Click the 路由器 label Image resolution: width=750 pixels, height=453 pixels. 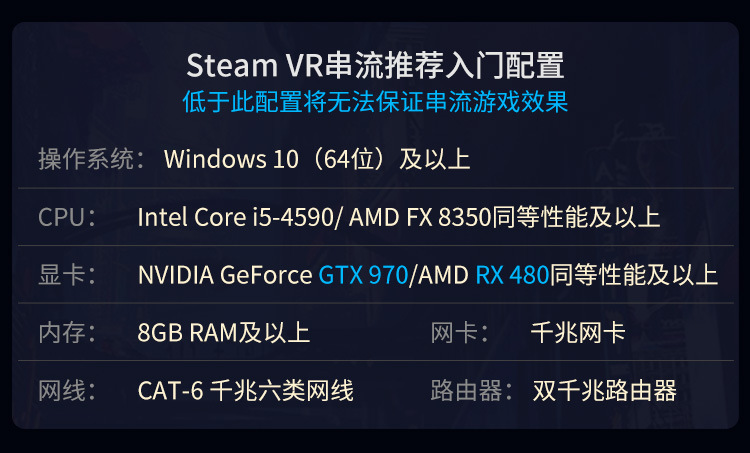pos(466,391)
